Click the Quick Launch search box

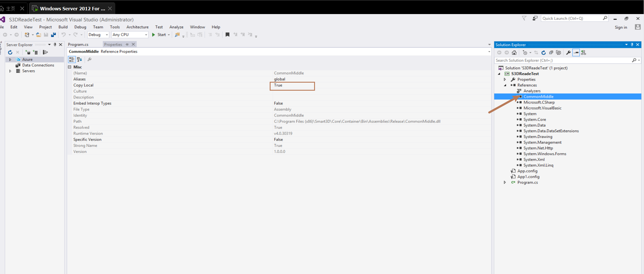[574, 18]
